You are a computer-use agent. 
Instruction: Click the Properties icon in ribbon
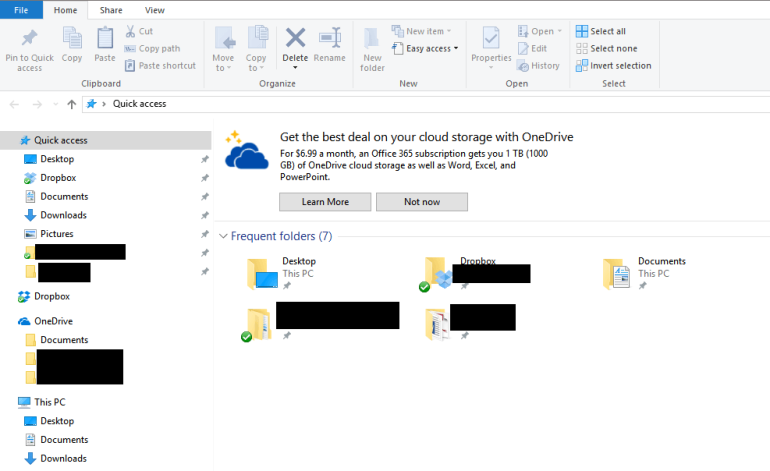(491, 40)
